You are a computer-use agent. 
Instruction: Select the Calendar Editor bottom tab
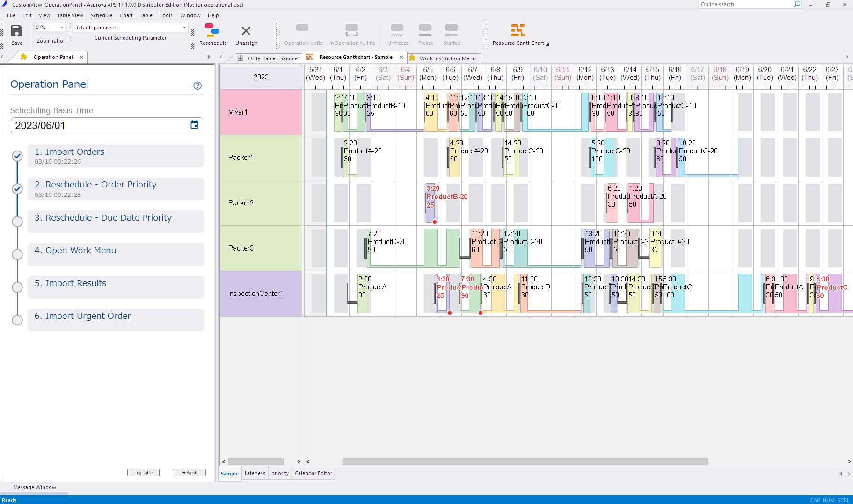point(313,473)
